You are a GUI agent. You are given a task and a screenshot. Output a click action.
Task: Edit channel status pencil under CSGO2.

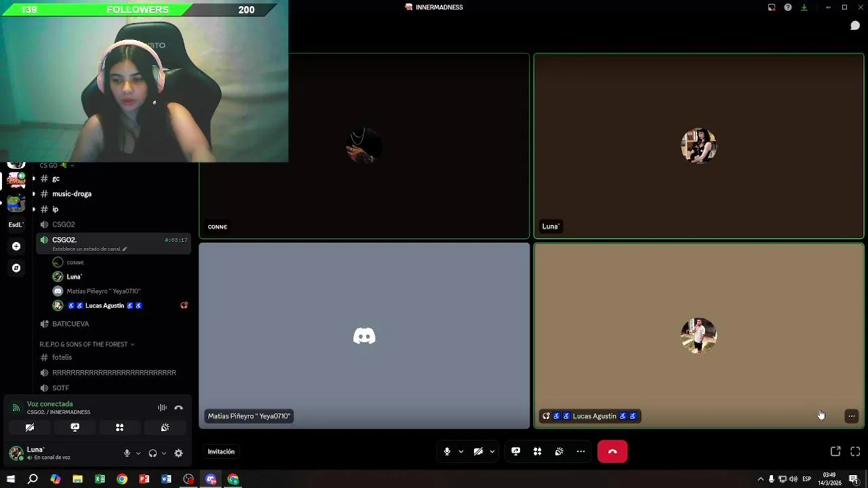click(124, 249)
